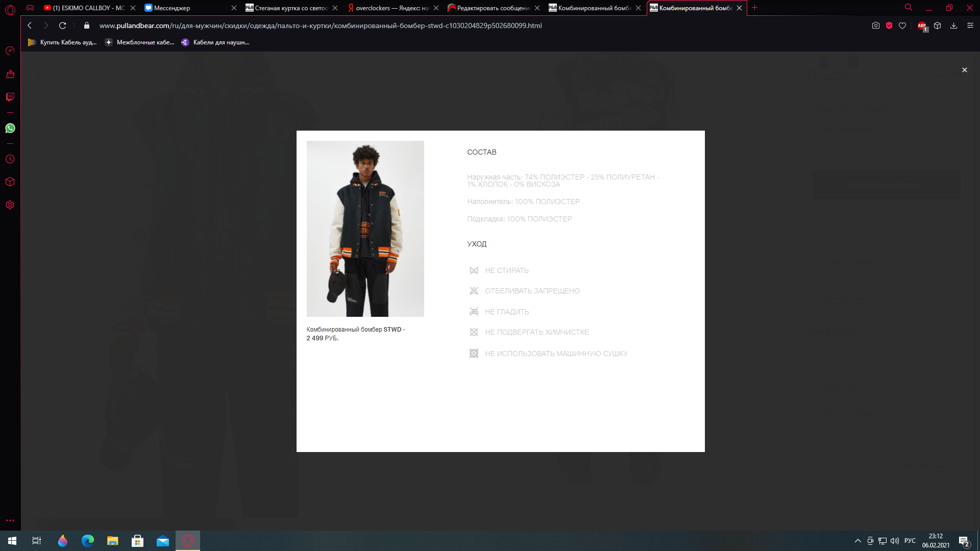Open Easy Setup menu in toolbar
This screenshot has width=980, height=551.
(970, 26)
